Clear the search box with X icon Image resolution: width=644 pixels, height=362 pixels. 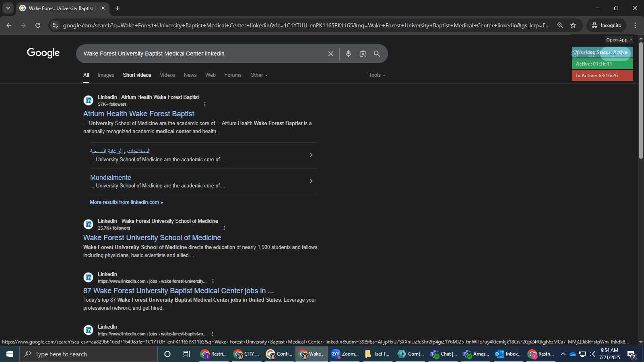coord(331,53)
